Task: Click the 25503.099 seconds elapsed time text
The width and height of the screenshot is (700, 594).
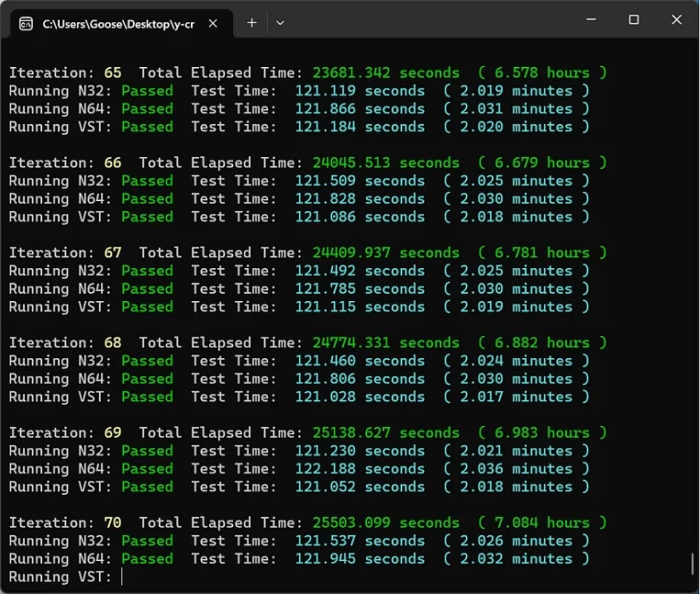Action: pos(385,522)
